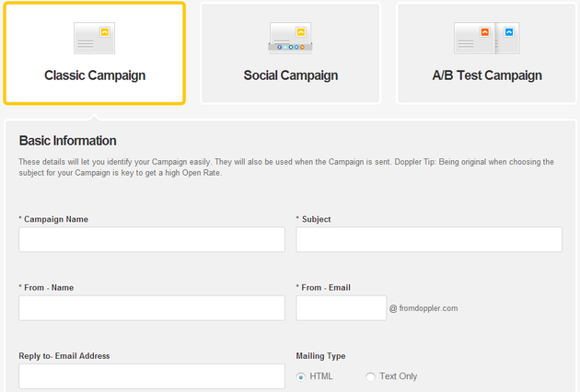Click the From - Email input box
The image size is (580, 392).
341,307
